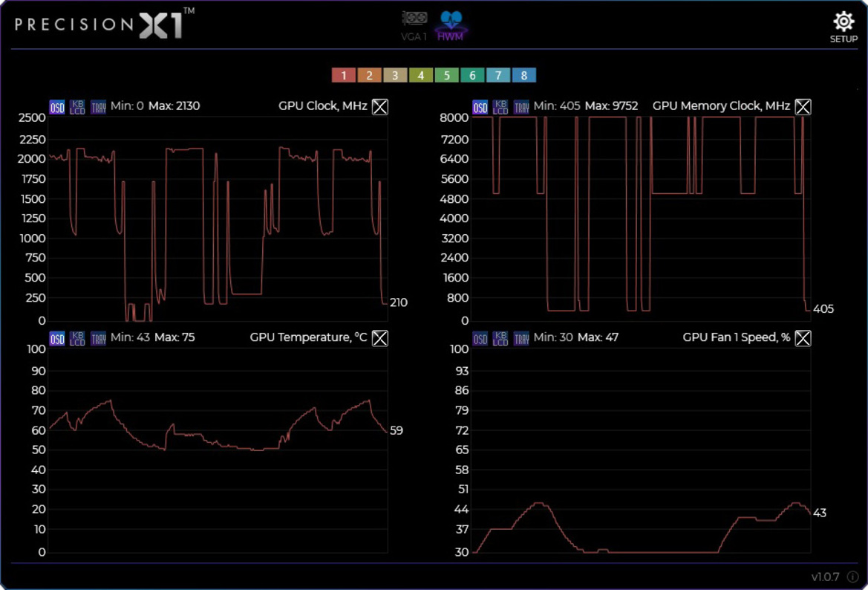Toggle KB LCD for GPU Memory Clock graph

[x=500, y=107]
